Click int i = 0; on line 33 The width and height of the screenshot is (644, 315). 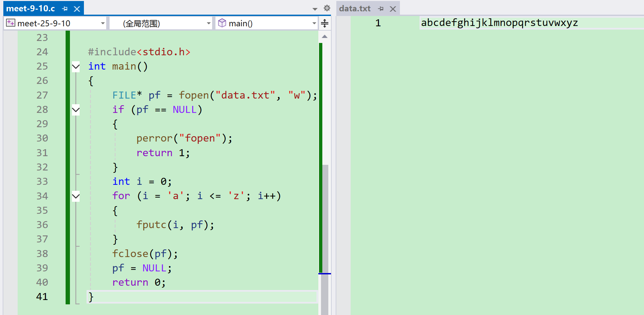coord(142,181)
